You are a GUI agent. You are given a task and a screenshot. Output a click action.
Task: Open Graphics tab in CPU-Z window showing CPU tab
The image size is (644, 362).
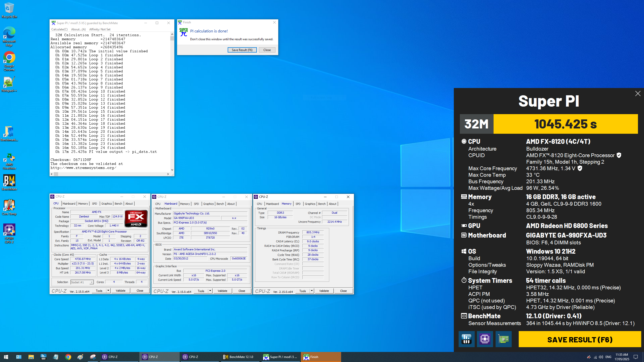(x=106, y=204)
